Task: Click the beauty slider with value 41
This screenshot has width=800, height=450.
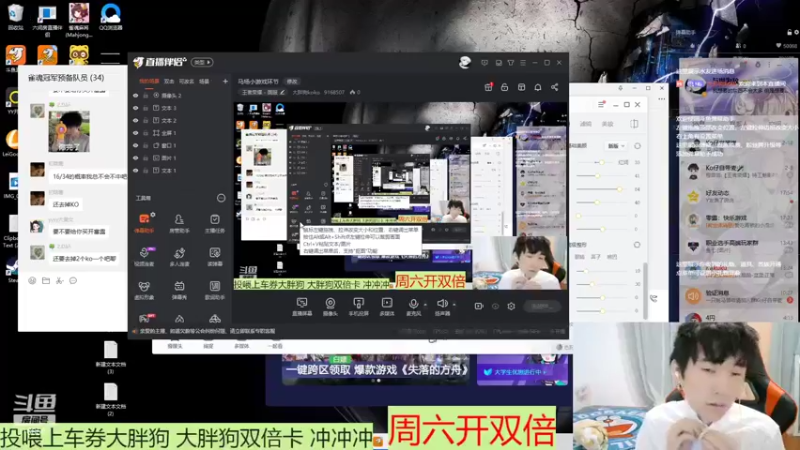Action: (604, 176)
